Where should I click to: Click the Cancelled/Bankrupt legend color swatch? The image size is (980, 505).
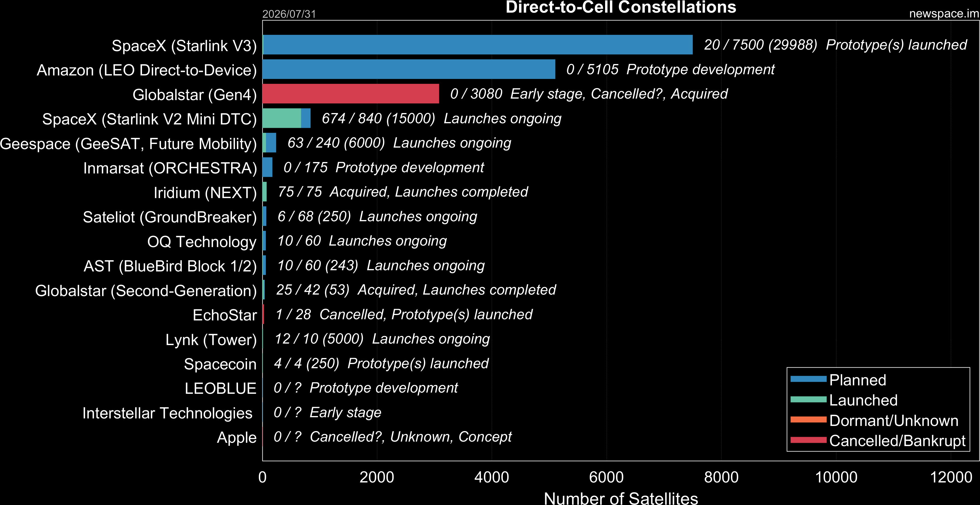(x=808, y=440)
